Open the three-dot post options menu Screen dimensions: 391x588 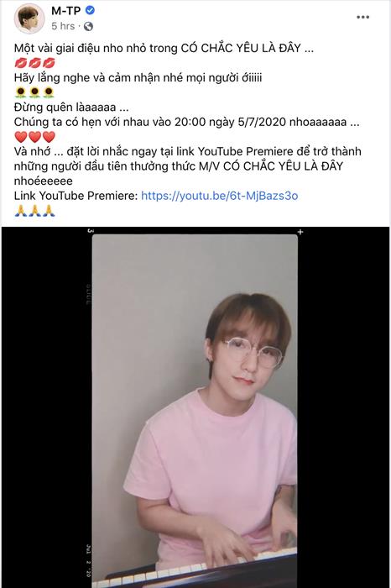tap(362, 18)
